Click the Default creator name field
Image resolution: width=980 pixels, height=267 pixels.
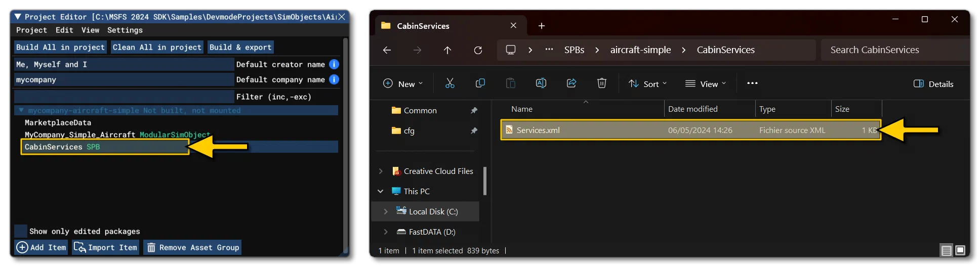tap(124, 64)
